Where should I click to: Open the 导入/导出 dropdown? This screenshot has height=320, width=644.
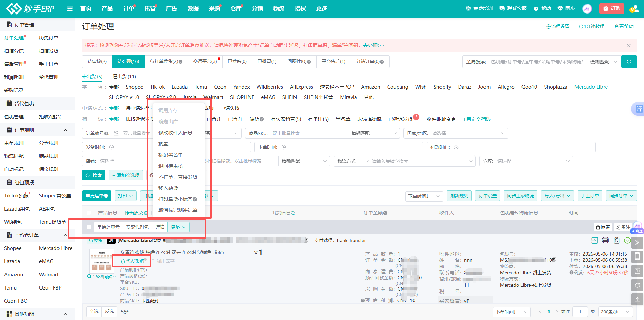coord(557,196)
